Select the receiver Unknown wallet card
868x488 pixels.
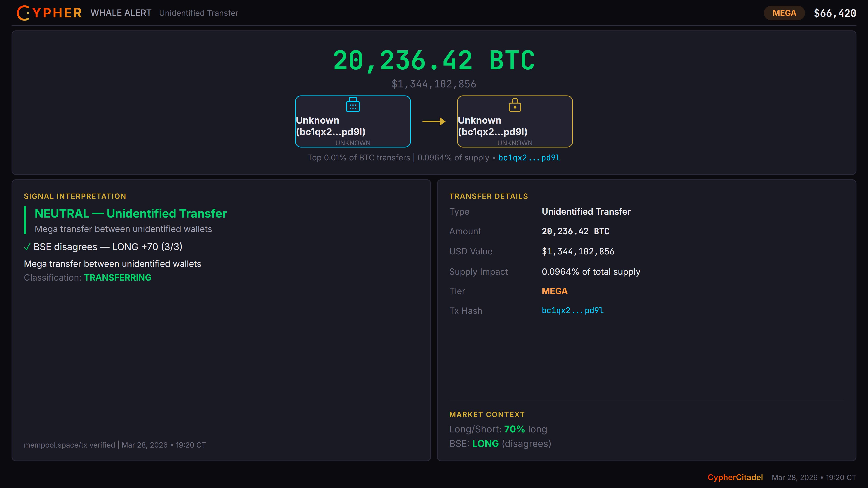514,122
